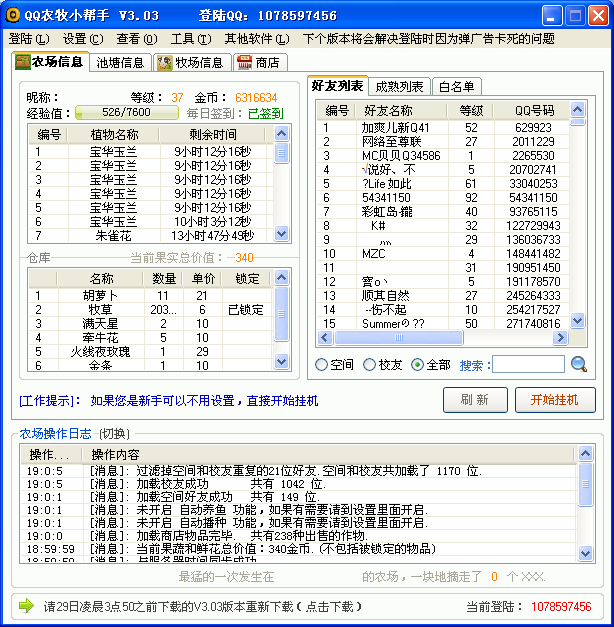Viewport: 614px width, 627px height.
Task: Click friend list scroll-up arrow
Action: click(x=578, y=109)
